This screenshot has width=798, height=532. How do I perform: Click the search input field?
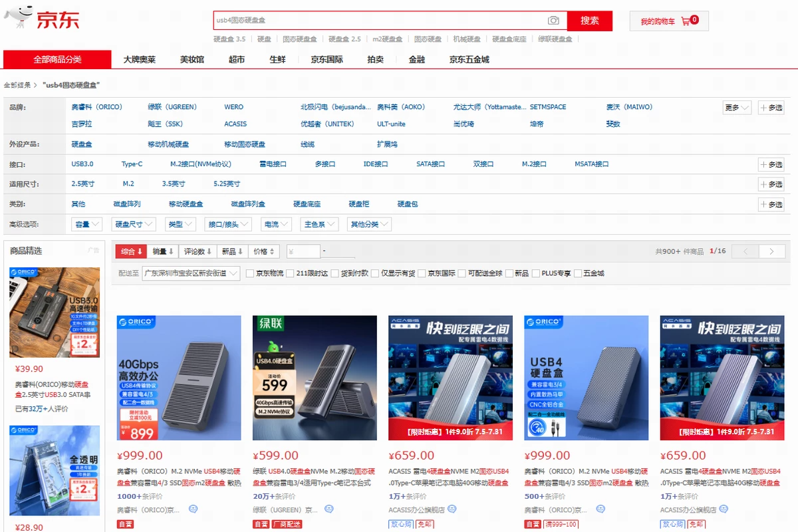380,21
